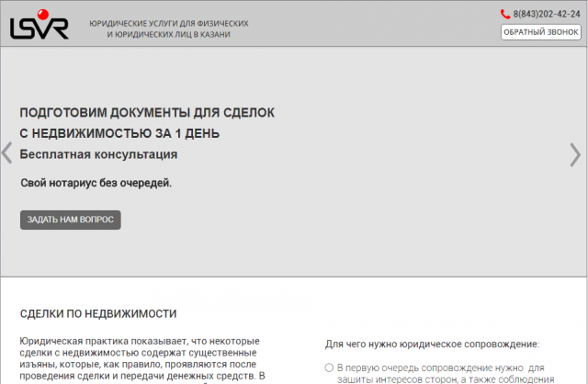Click the LSVR logo
The width and height of the screenshot is (588, 384).
tap(40, 25)
